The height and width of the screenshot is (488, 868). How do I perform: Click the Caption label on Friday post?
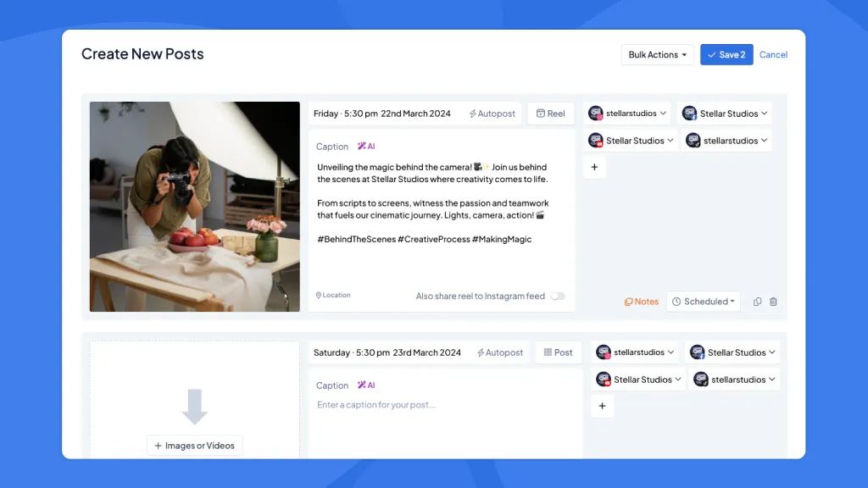click(x=332, y=146)
